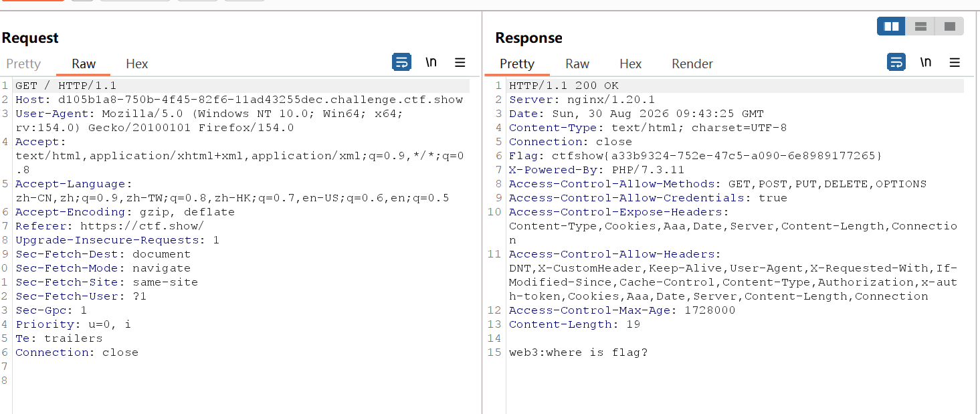This screenshot has height=414, width=980.
Task: Click the Accept-Language header name in Request
Action: pos(74,184)
